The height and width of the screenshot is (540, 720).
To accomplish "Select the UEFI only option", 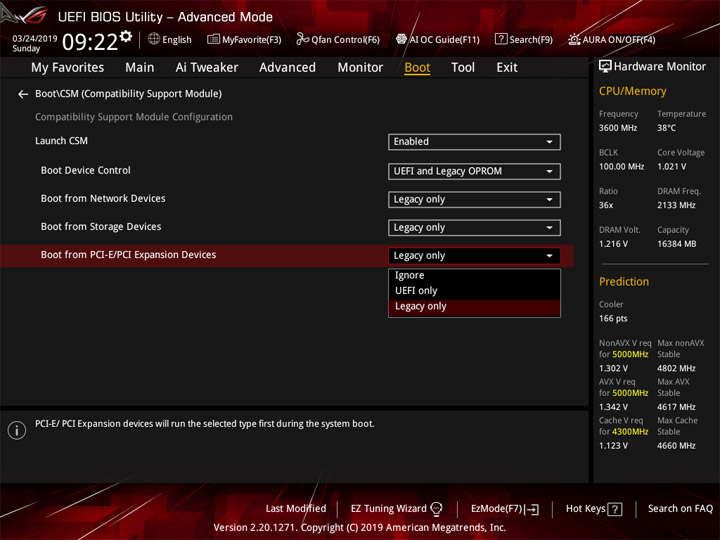I will (x=474, y=291).
